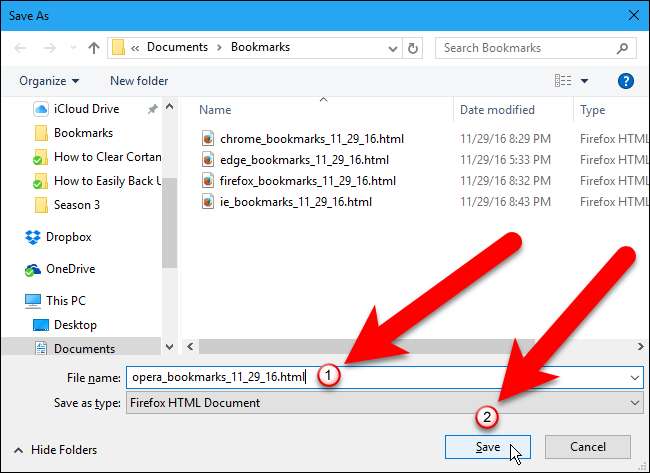The width and height of the screenshot is (650, 473).
Task: Click the search magnifier icon
Action: (622, 48)
